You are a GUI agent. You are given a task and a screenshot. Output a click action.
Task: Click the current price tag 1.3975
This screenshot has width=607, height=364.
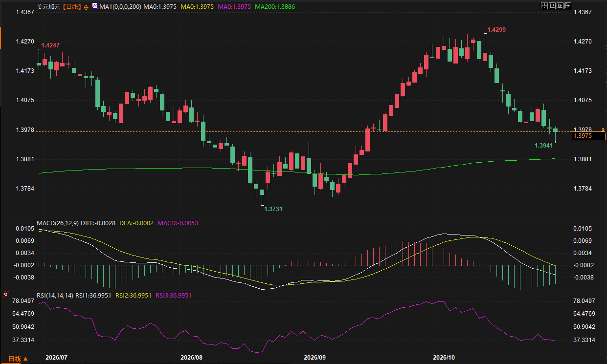coord(588,136)
